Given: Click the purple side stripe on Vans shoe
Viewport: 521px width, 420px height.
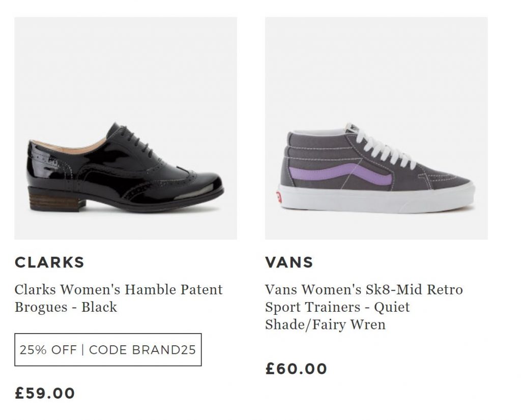Looking at the screenshot, I should 356,173.
